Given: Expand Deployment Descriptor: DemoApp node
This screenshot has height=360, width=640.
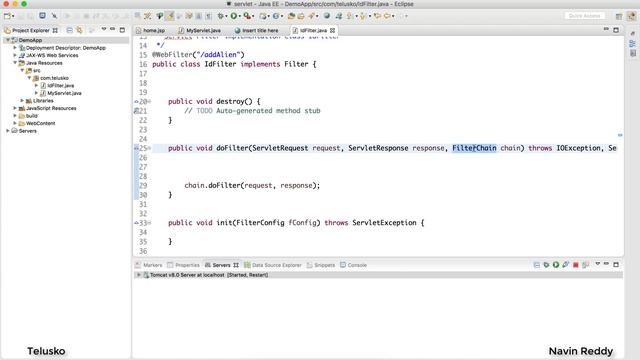Looking at the screenshot, I should pos(15,48).
